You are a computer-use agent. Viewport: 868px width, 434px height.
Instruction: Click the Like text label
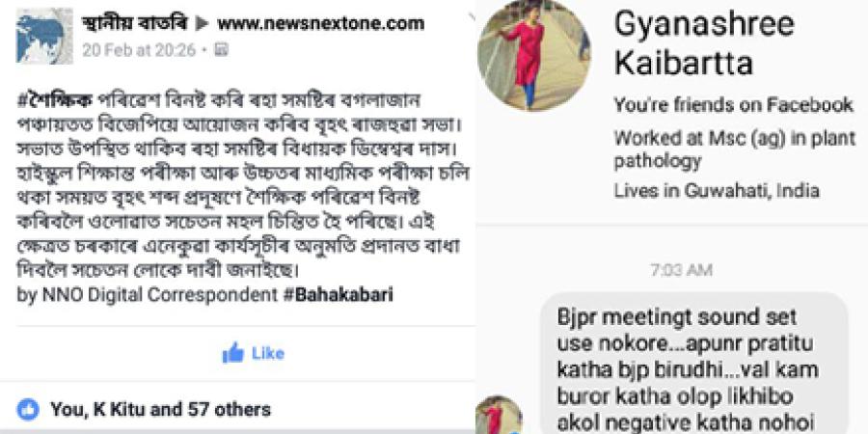click(x=268, y=353)
